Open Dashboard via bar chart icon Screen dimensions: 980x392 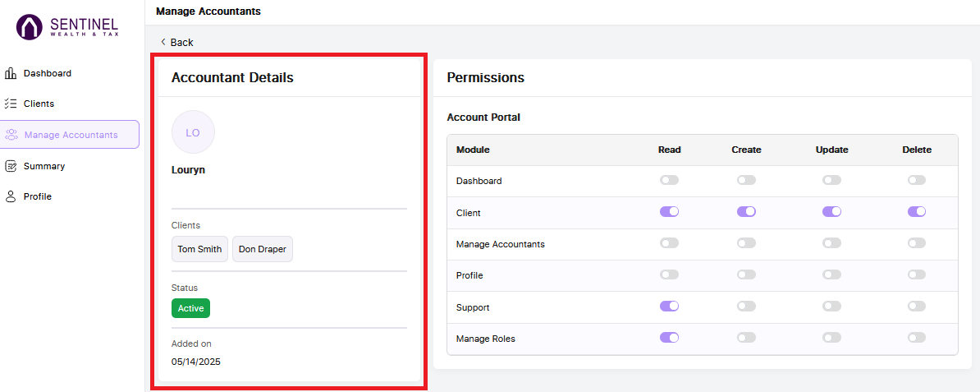pyautogui.click(x=11, y=73)
